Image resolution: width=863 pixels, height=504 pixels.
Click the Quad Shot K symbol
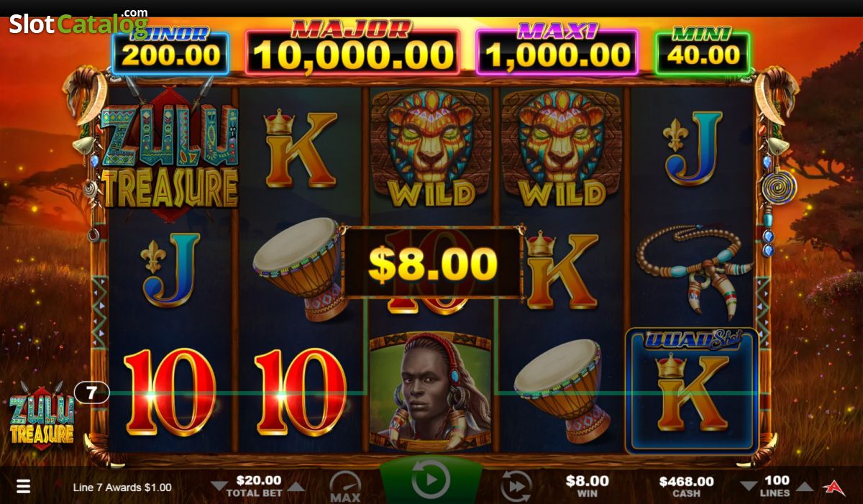click(691, 392)
